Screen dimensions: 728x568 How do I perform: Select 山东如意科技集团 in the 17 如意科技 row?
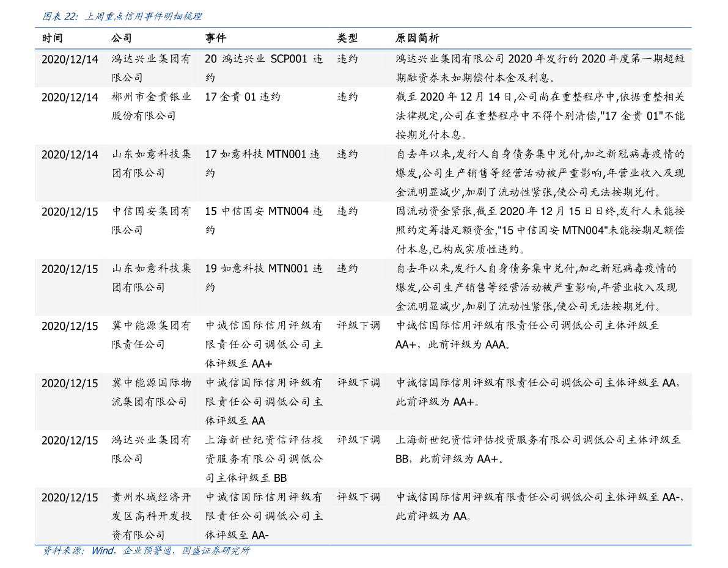[x=152, y=163]
